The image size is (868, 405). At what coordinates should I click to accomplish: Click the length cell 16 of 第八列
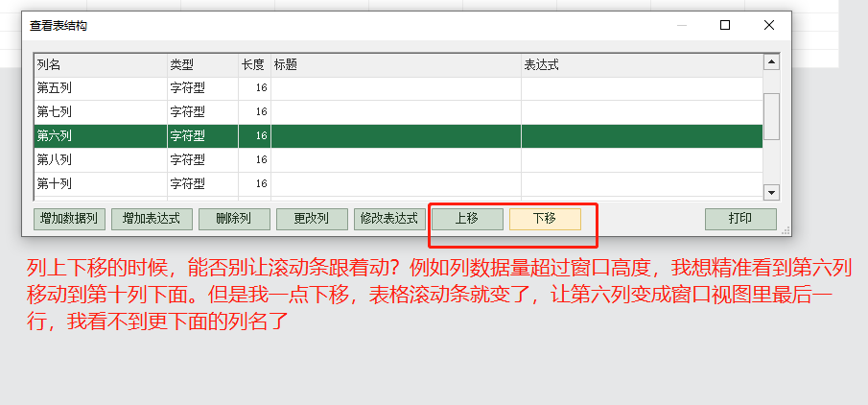(x=254, y=159)
